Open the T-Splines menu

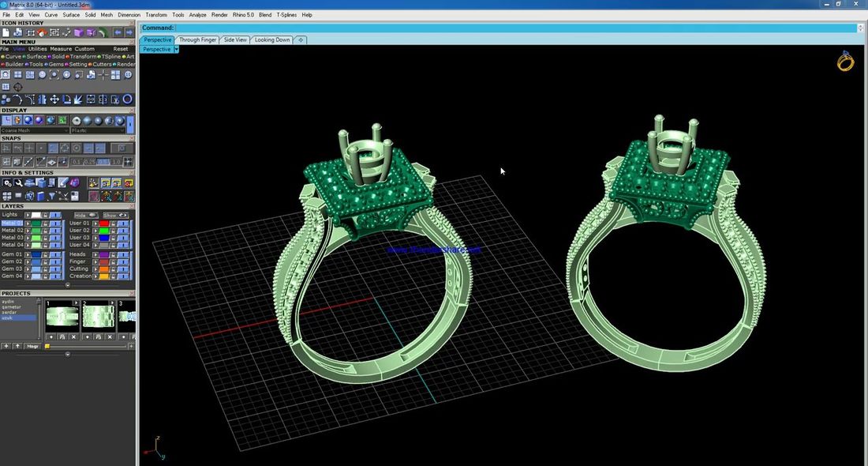point(287,15)
